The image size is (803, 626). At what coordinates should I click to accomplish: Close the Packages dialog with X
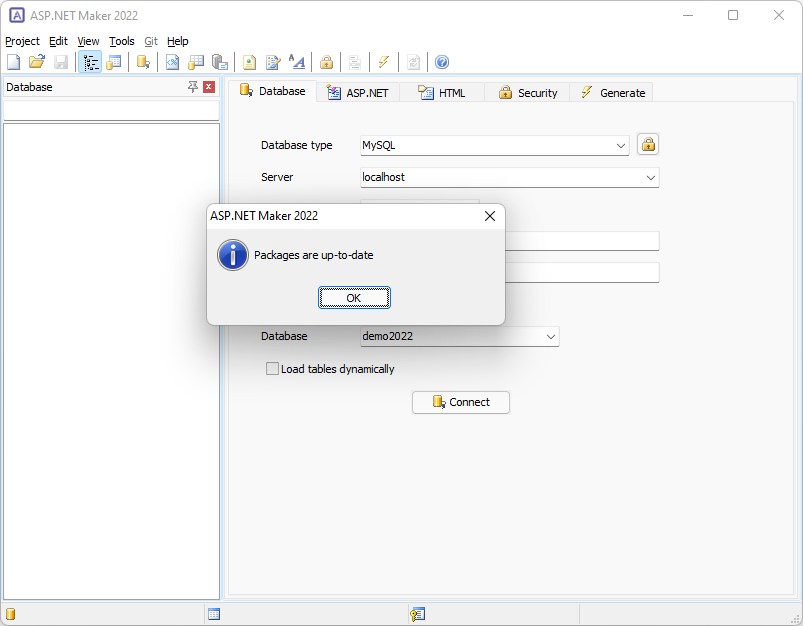490,216
